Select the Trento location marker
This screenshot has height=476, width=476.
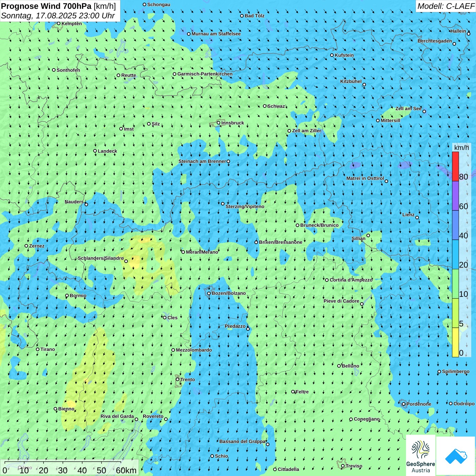click(x=177, y=379)
